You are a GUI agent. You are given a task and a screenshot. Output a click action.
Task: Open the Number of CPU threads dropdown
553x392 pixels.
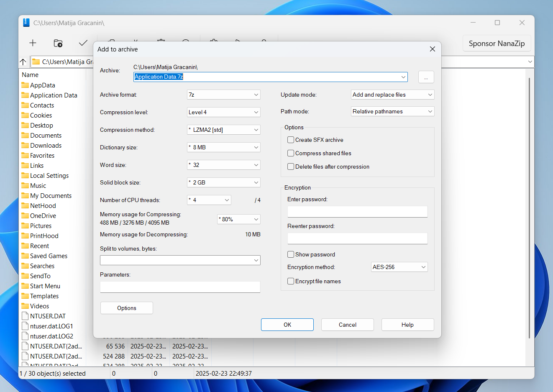(x=209, y=200)
